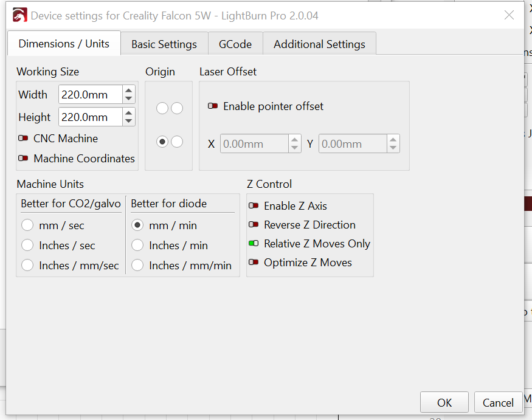The height and width of the screenshot is (420, 532).
Task: Increase Width value with up arrow
Action: pyautogui.click(x=128, y=91)
